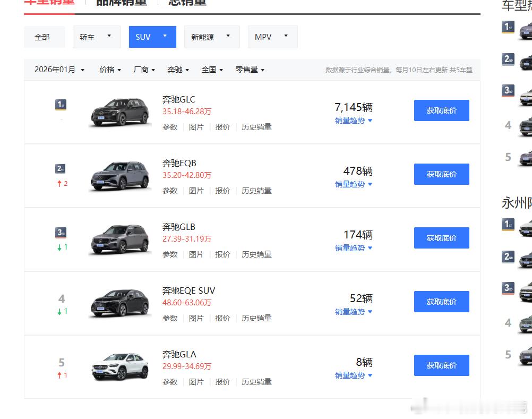Viewport: 532px width, 419px height.
Task: Open the 奔驰GLC model name link
Action: coord(179,99)
